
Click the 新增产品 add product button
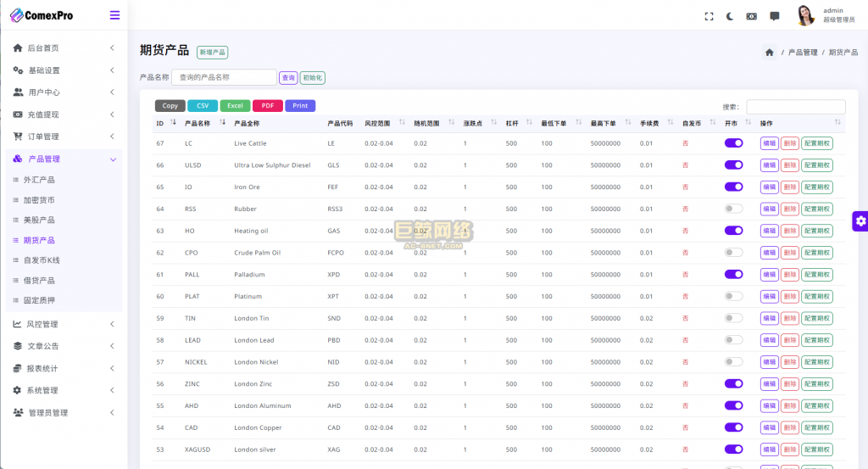pyautogui.click(x=213, y=52)
